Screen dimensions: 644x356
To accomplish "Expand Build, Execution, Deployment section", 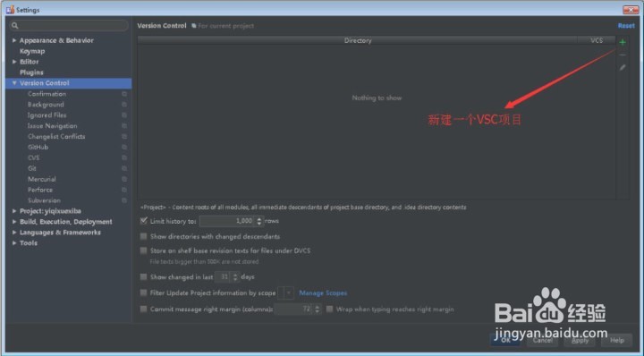I will pyautogui.click(x=14, y=222).
